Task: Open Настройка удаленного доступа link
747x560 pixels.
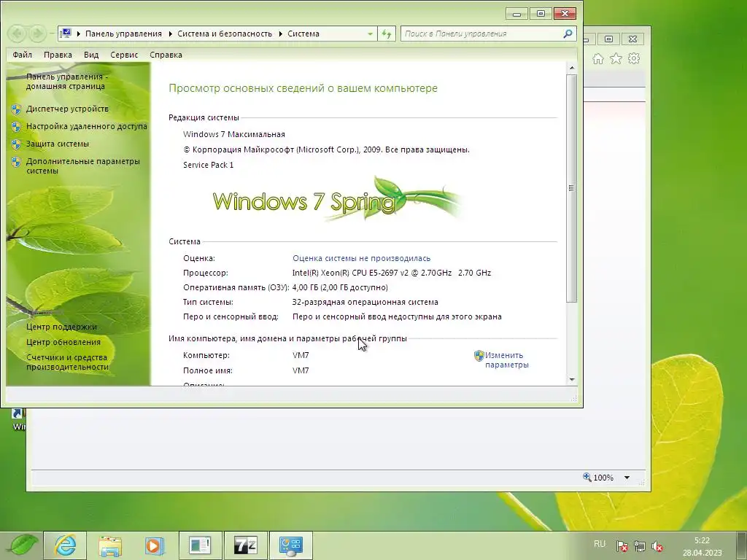Action: pyautogui.click(x=87, y=126)
